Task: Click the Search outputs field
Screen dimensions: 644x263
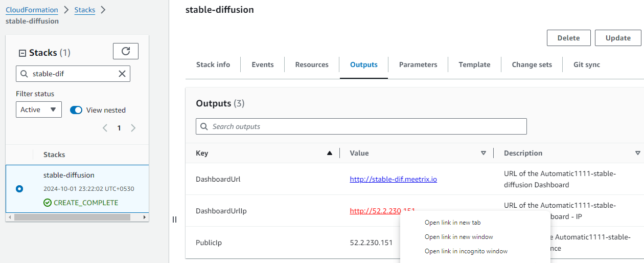Action: (361, 126)
